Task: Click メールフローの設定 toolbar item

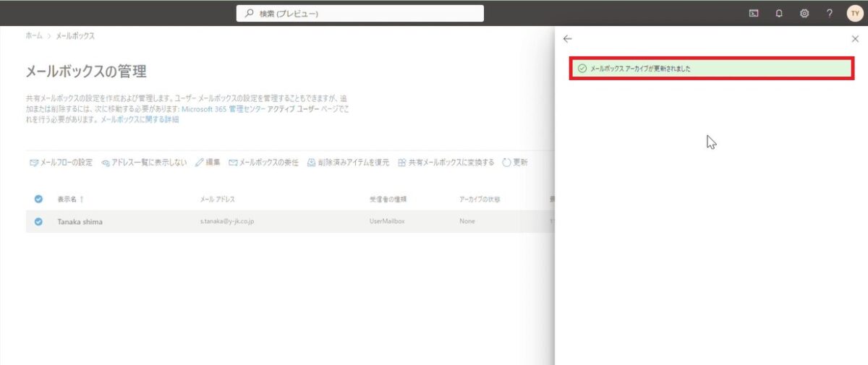Action: click(x=61, y=163)
